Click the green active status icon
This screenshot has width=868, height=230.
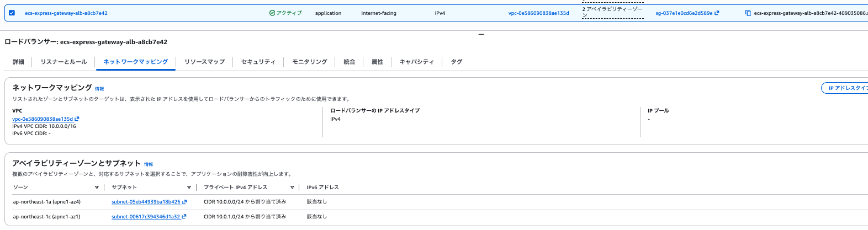272,13
